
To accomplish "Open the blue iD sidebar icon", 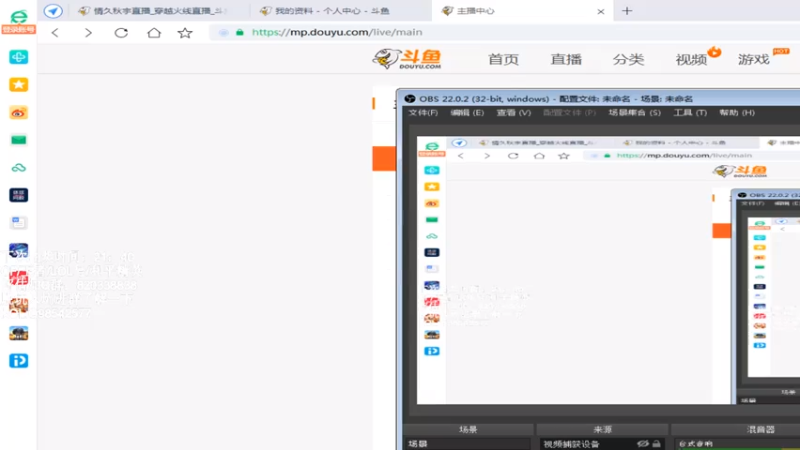I will [18, 361].
